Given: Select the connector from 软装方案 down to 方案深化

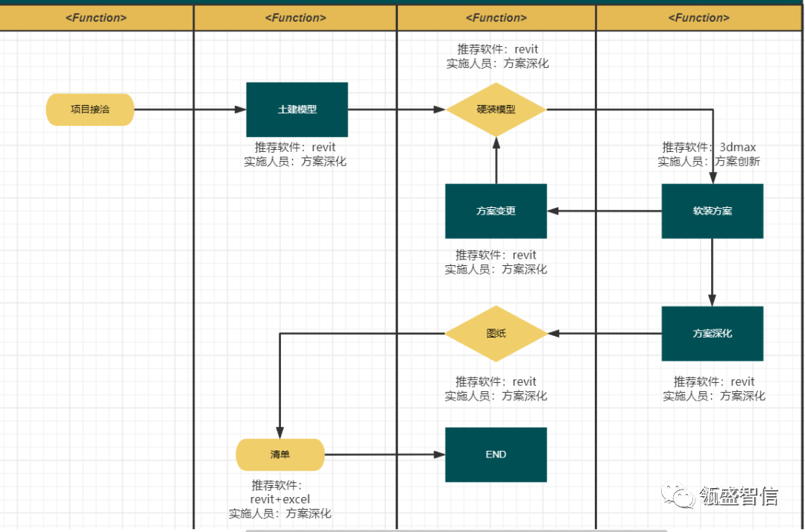Looking at the screenshot, I should (712, 273).
